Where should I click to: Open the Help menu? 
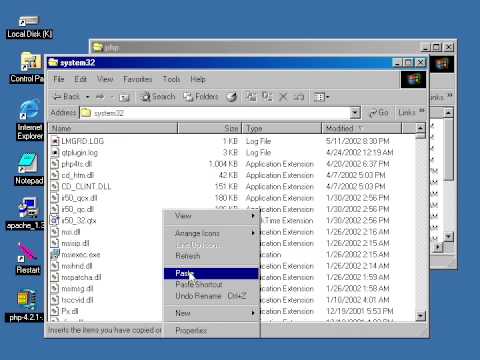[198, 79]
